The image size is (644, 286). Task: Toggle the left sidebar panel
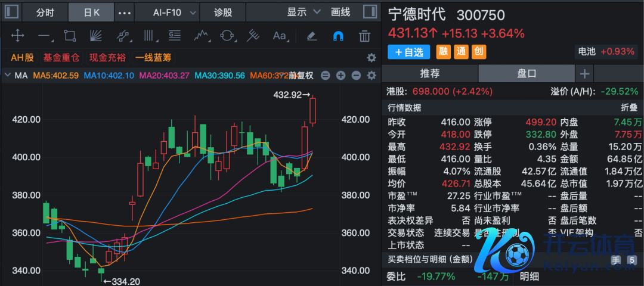coord(11,12)
